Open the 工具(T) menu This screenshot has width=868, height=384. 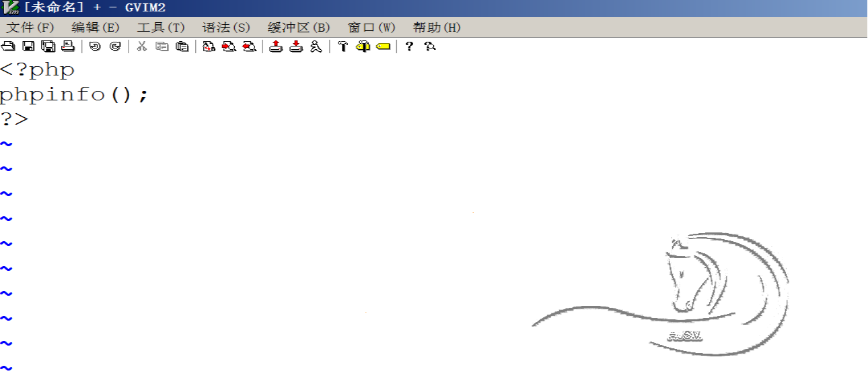click(161, 28)
